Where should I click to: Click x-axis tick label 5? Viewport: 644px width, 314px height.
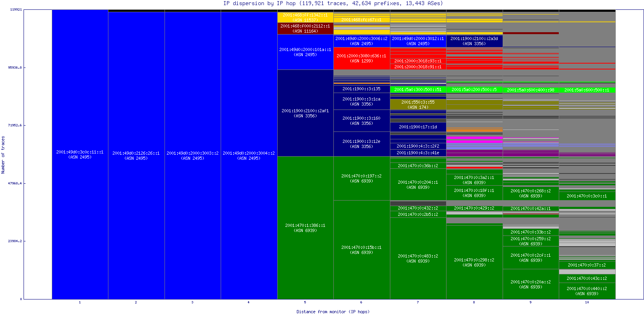click(x=305, y=302)
